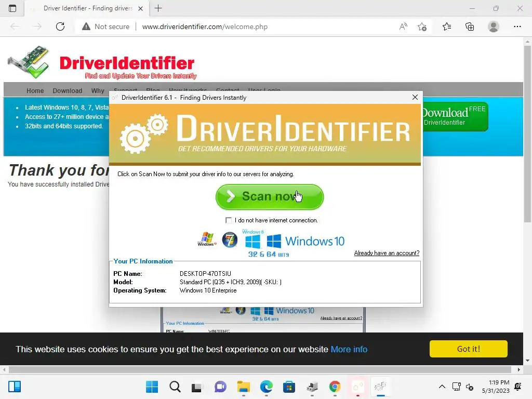This screenshot has height=399, width=532.
Task: Open the Why menu item
Action: pos(98,90)
